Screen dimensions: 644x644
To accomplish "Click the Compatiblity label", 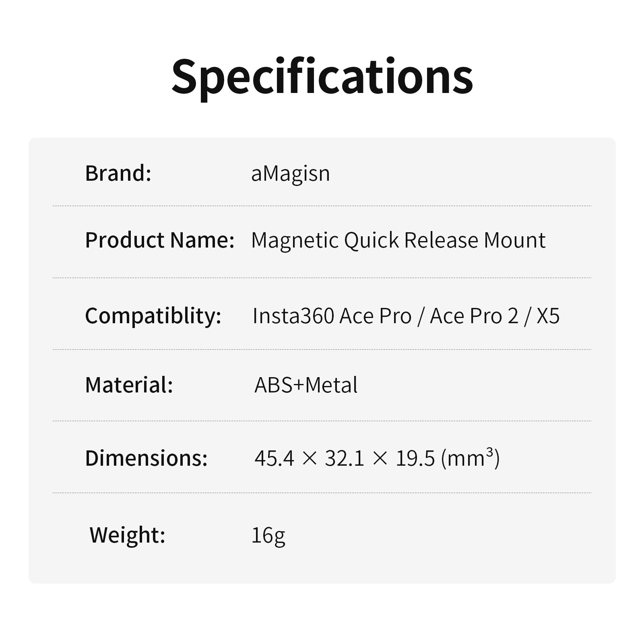I will [153, 316].
